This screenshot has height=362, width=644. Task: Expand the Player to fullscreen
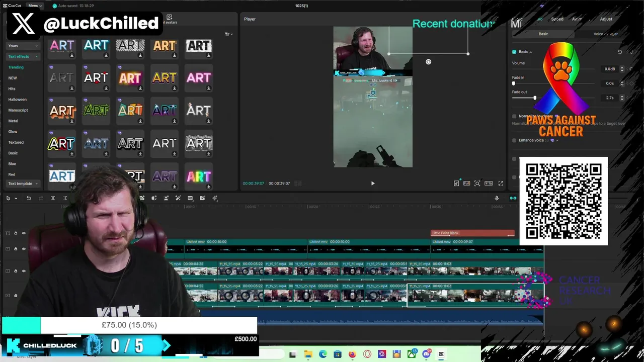coord(501,184)
